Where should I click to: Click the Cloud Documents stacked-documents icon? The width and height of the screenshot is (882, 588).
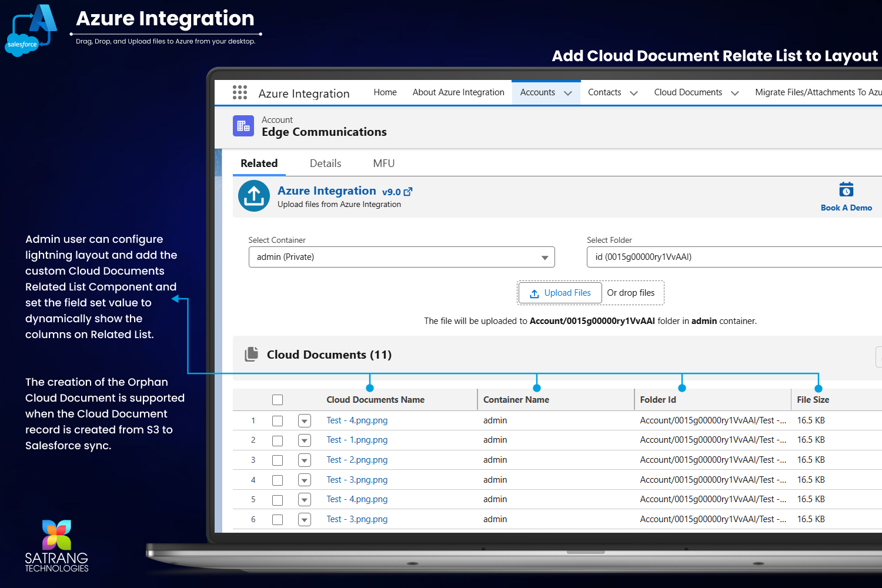pos(252,354)
